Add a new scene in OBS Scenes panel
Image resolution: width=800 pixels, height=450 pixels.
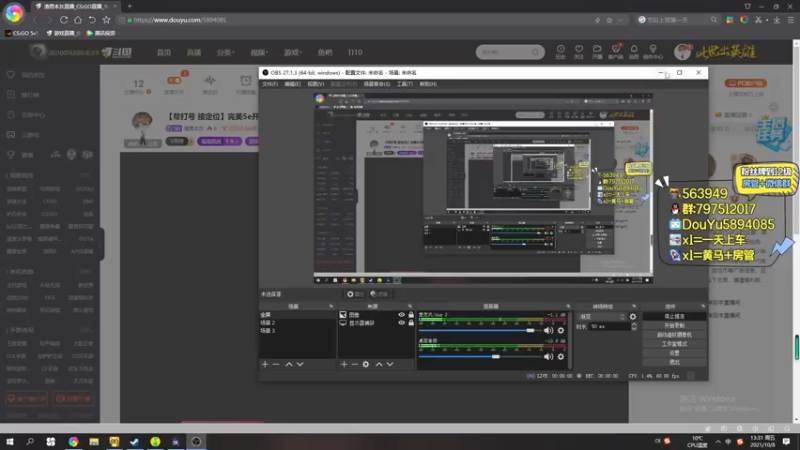pos(265,364)
